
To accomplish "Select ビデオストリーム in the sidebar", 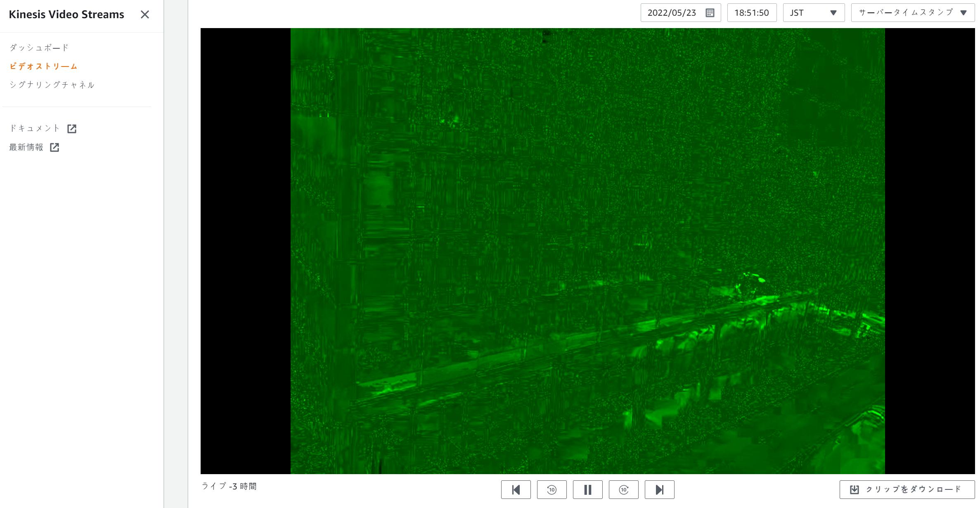I will (x=43, y=66).
